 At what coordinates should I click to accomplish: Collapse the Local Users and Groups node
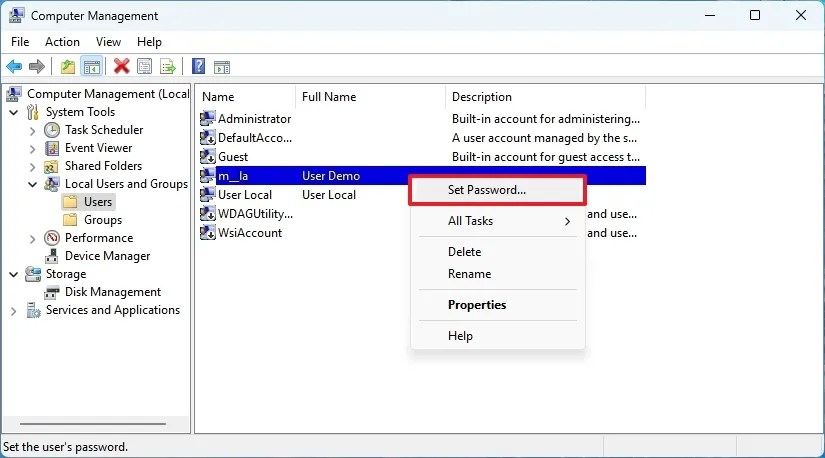(33, 184)
